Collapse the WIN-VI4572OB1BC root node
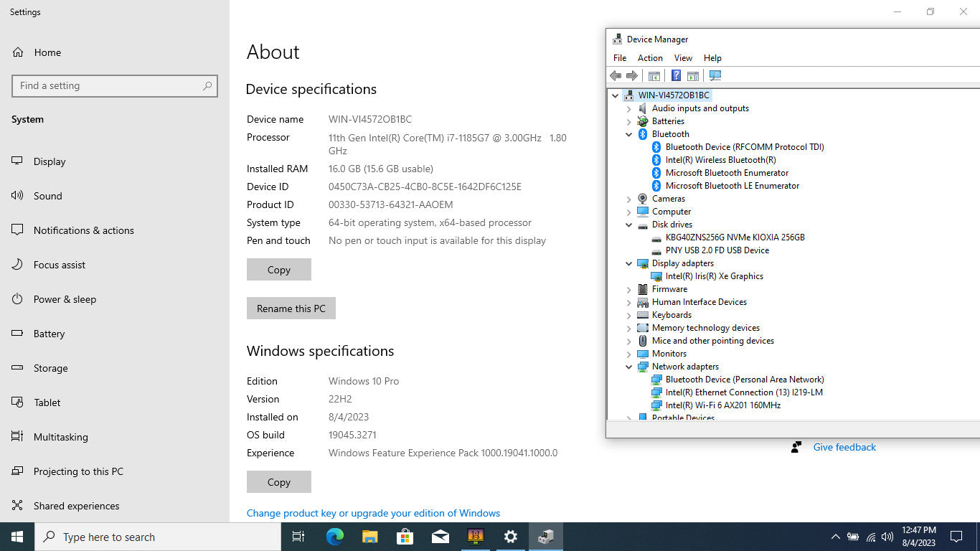Image resolution: width=980 pixels, height=551 pixels. coord(615,95)
